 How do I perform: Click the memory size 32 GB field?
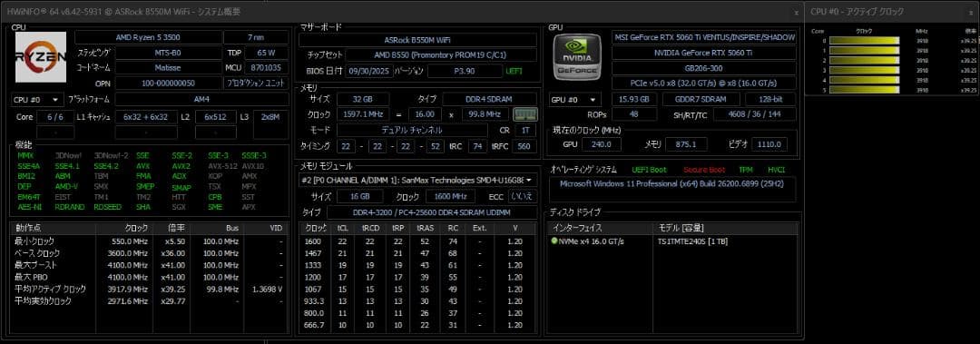tap(362, 100)
